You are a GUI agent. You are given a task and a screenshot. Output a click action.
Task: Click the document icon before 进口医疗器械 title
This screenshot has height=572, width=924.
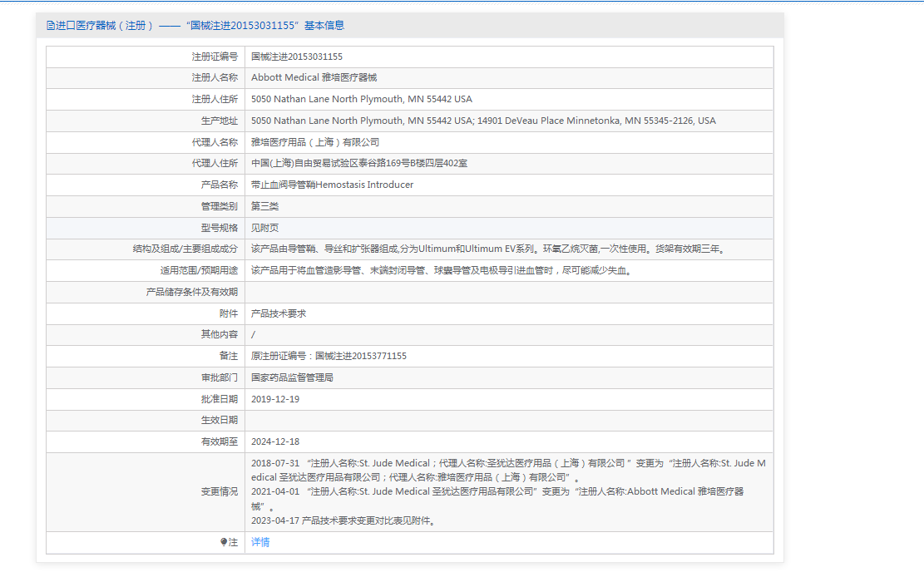tap(51, 26)
